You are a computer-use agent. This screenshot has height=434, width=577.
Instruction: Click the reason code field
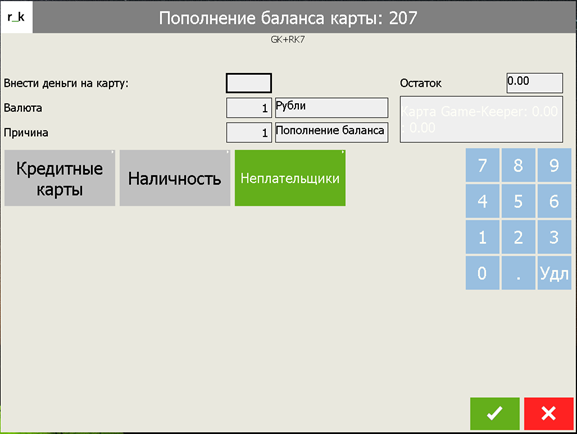tap(249, 132)
